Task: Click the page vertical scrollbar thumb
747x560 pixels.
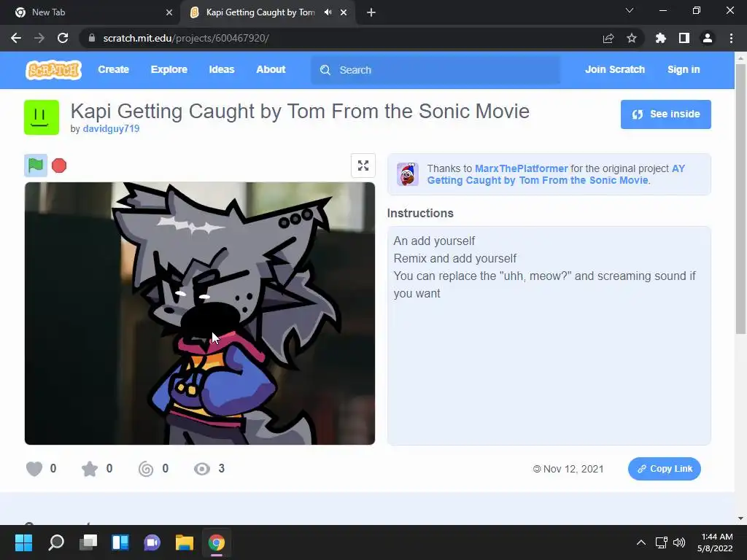Action: (740, 199)
